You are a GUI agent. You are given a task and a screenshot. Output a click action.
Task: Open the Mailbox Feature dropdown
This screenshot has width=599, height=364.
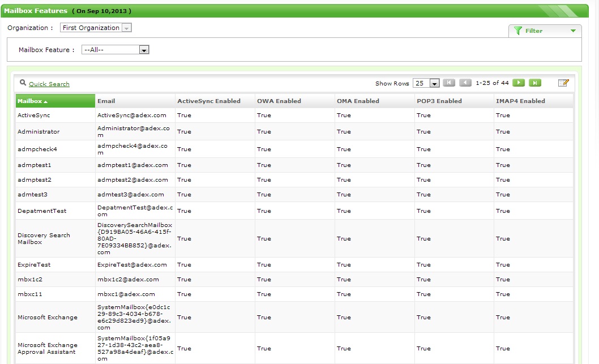tap(115, 50)
